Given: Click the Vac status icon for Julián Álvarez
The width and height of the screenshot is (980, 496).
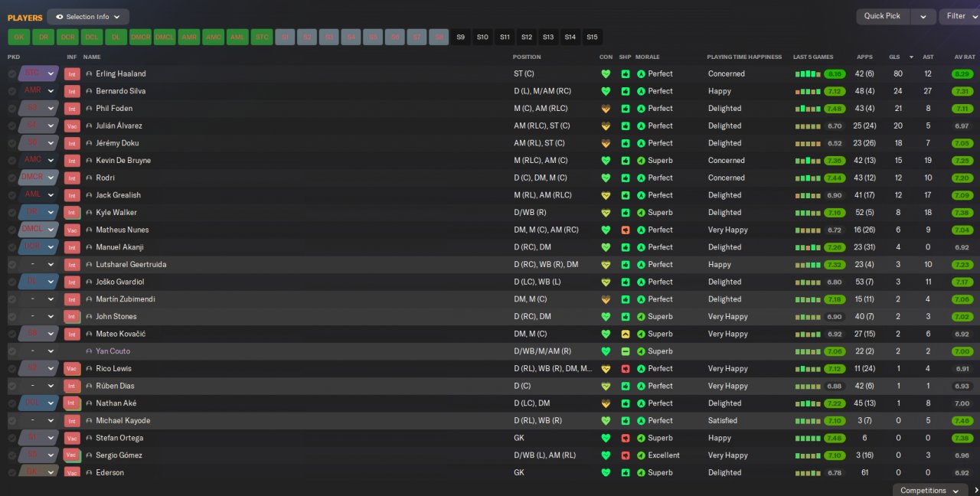Looking at the screenshot, I should coord(72,126).
